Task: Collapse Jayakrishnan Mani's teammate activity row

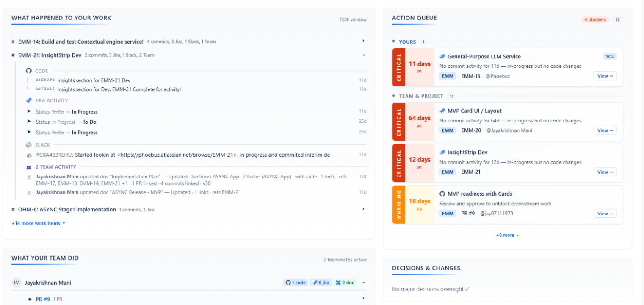Action: [363, 283]
